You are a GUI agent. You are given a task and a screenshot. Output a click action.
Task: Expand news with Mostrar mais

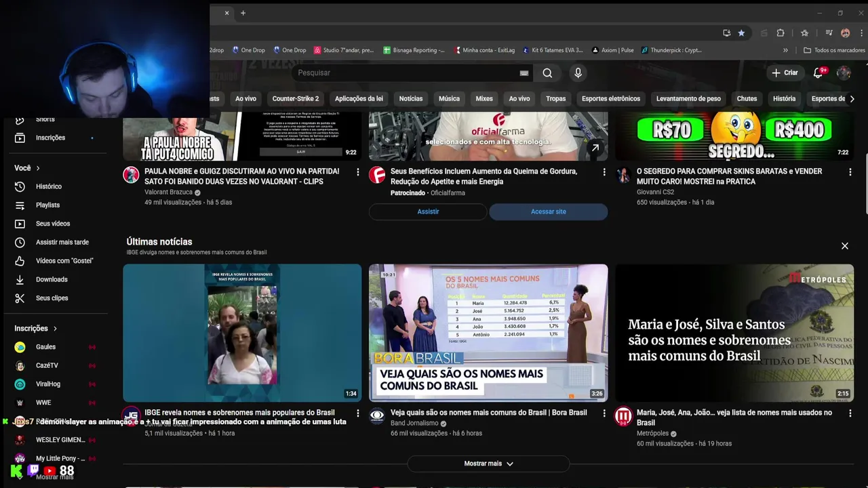pos(488,464)
